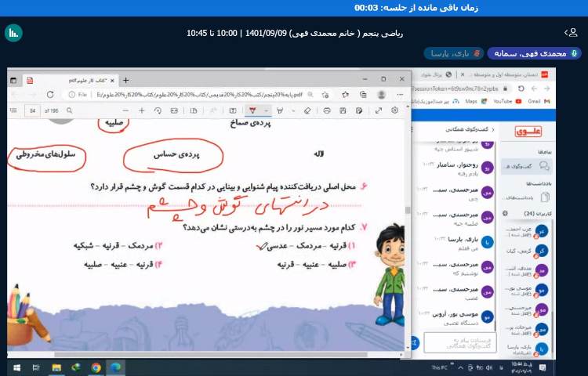Open the گفت‌وگو ه... item in the sidebar
The image size is (588, 376).
click(527, 166)
